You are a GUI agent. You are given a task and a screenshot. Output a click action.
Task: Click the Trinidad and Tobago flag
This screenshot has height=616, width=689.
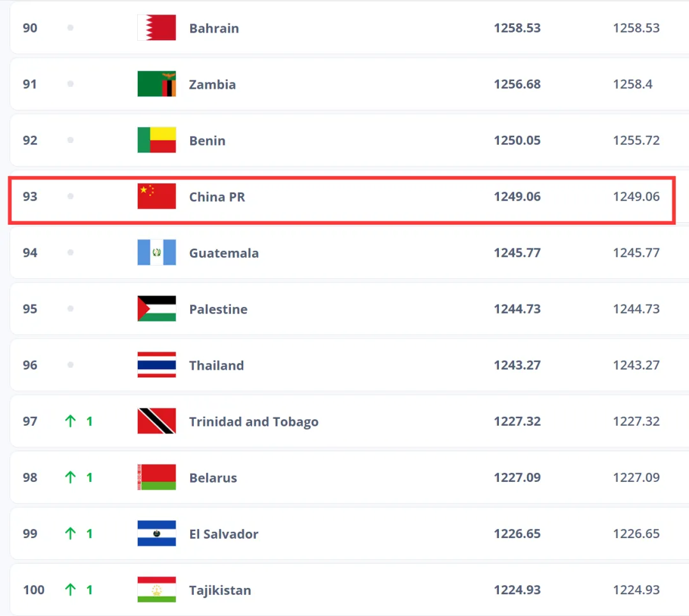click(156, 421)
